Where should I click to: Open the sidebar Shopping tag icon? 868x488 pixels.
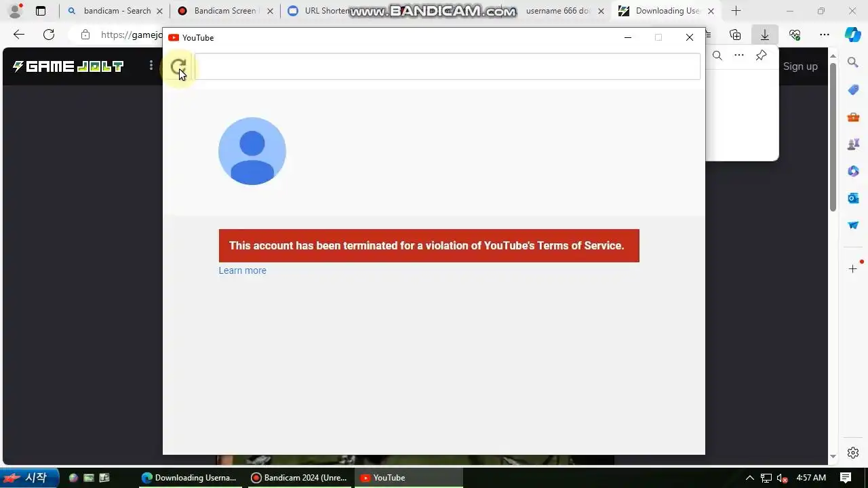coord(853,89)
